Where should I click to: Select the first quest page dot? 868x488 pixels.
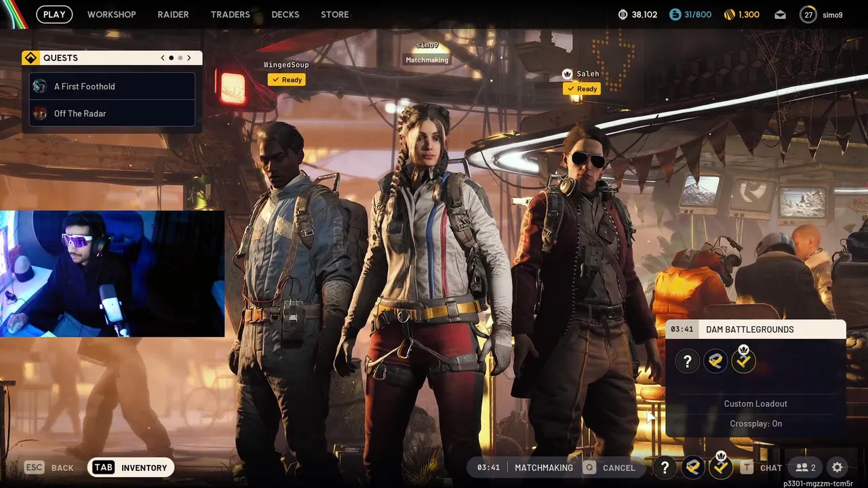tap(171, 58)
